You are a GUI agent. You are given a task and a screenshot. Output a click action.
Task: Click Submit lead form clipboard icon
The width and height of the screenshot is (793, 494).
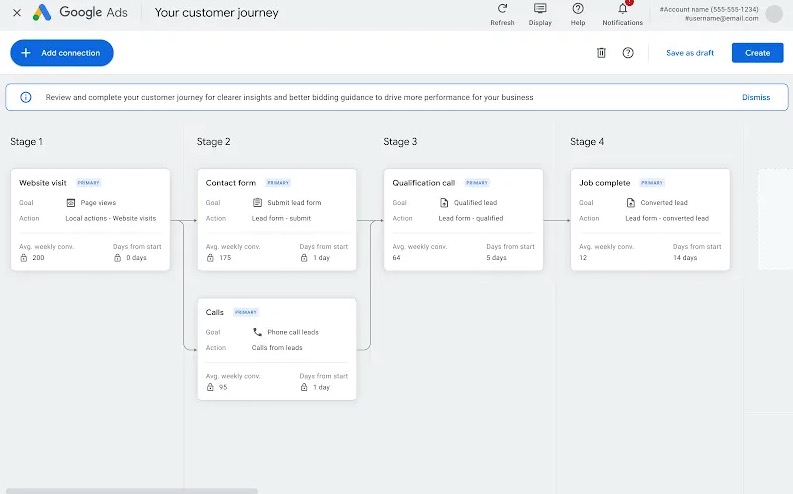point(257,202)
